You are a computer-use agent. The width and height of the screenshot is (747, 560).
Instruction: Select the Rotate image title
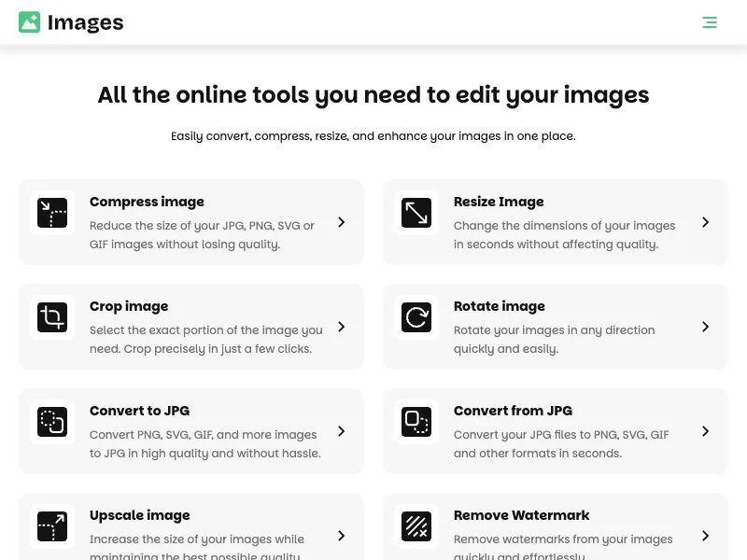point(500,306)
